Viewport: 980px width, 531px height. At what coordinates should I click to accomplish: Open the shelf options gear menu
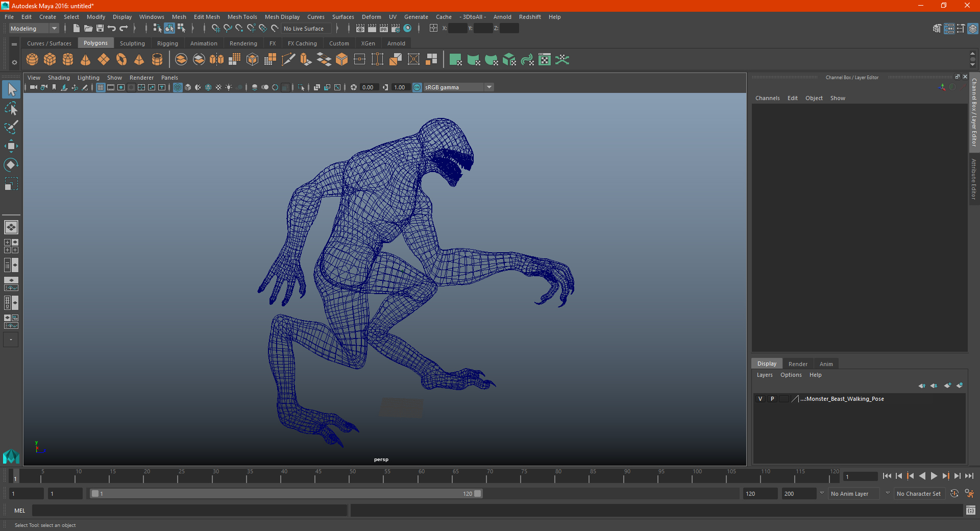tap(14, 62)
